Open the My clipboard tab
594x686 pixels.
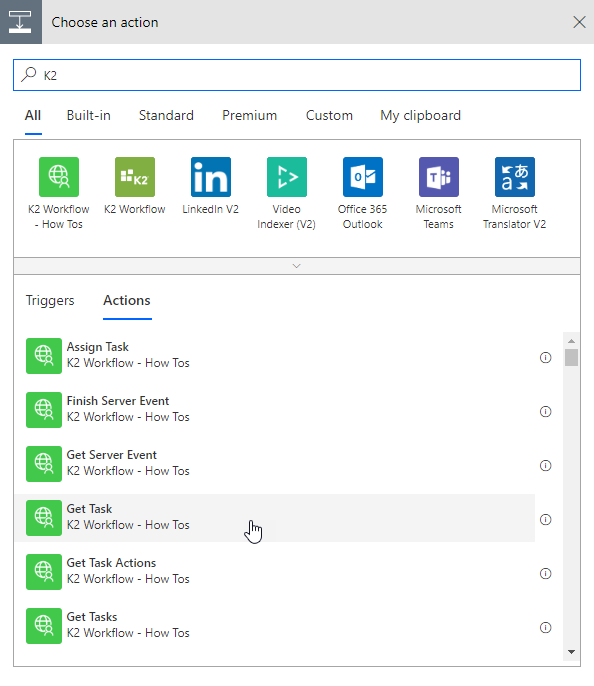pyautogui.click(x=420, y=116)
